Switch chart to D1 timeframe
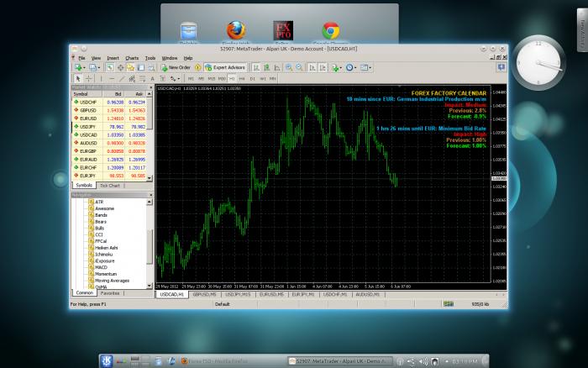Screen dimensions: 588x368 tap(252, 79)
